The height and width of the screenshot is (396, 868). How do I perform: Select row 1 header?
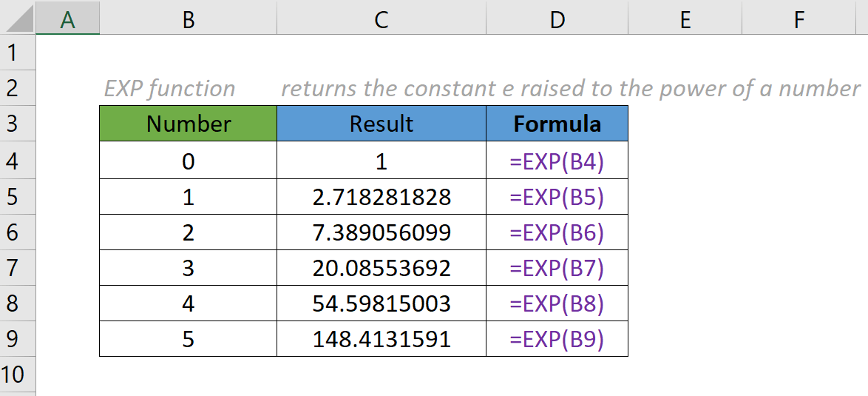coord(11,53)
